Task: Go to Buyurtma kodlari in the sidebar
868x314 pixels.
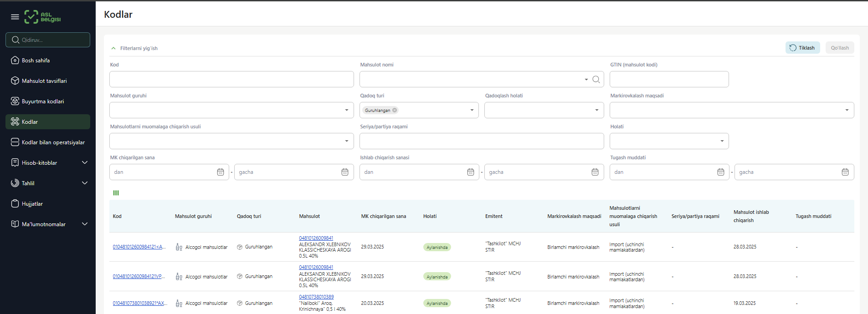Action: [43, 101]
